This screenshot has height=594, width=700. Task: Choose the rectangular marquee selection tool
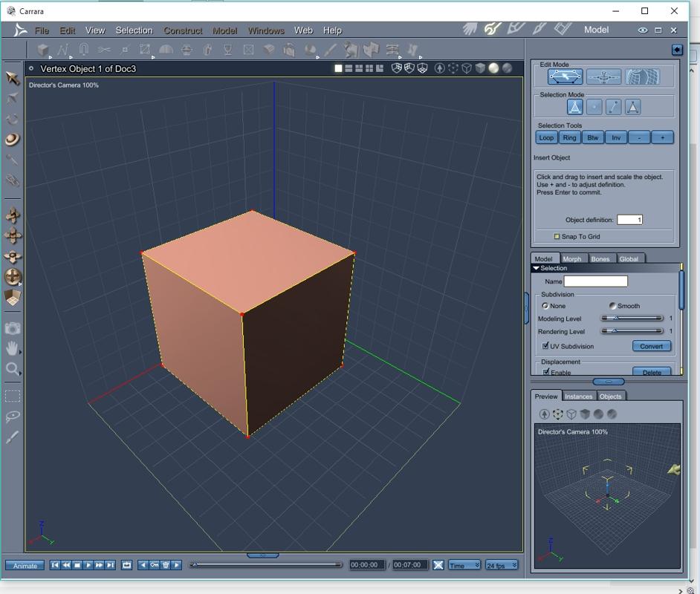pos(13,396)
